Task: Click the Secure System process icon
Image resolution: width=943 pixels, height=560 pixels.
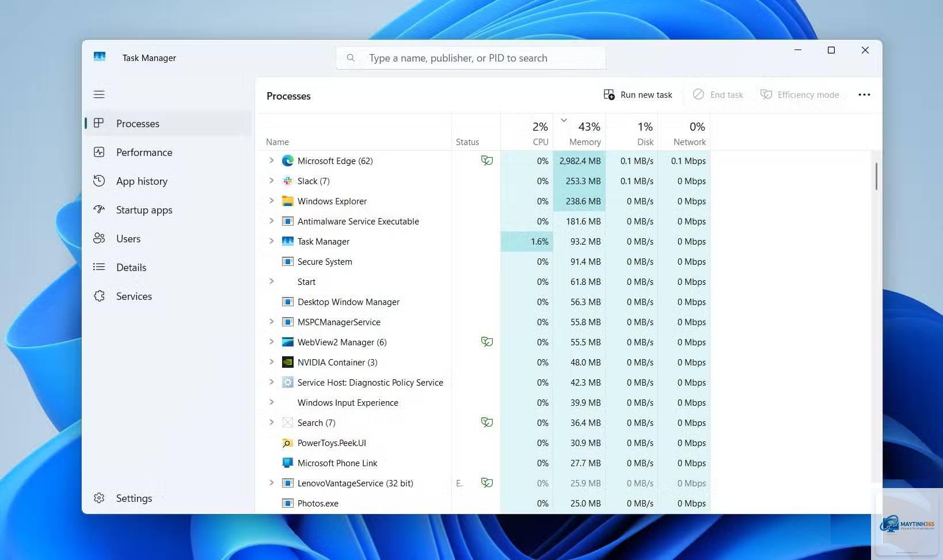Action: tap(287, 261)
